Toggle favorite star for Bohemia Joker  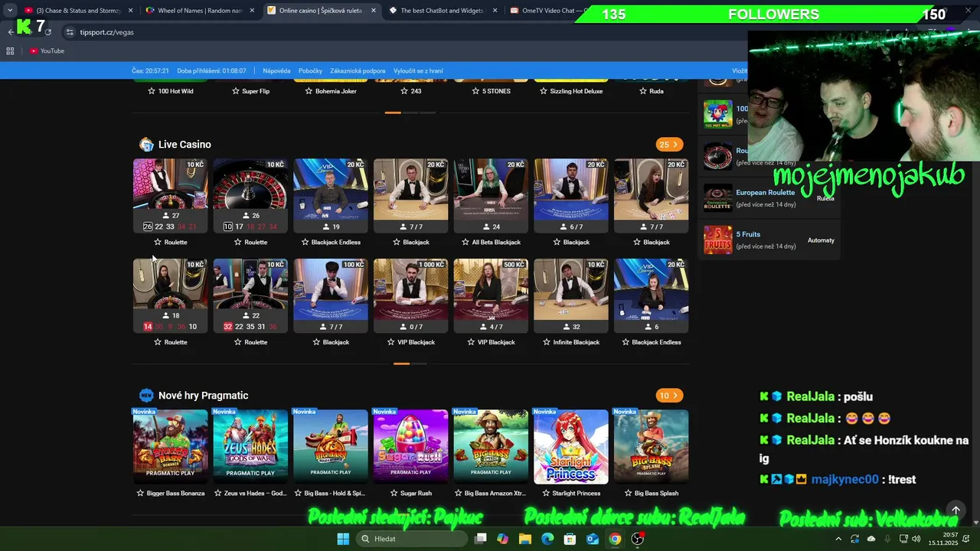click(x=309, y=91)
